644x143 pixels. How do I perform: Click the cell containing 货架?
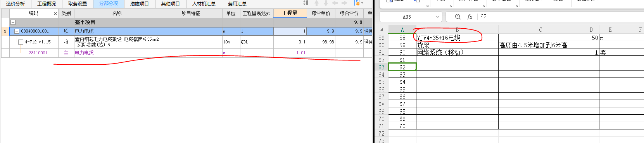(458, 45)
